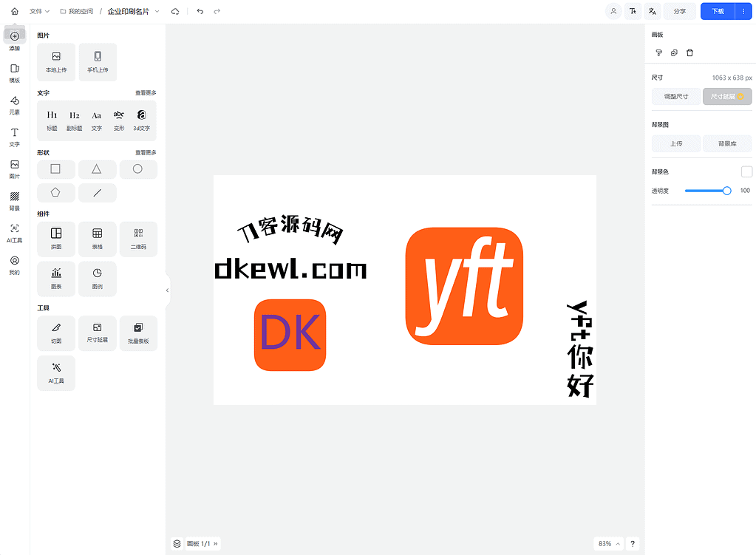This screenshot has width=756, height=555.
Task: Undo the last action
Action: click(x=200, y=11)
